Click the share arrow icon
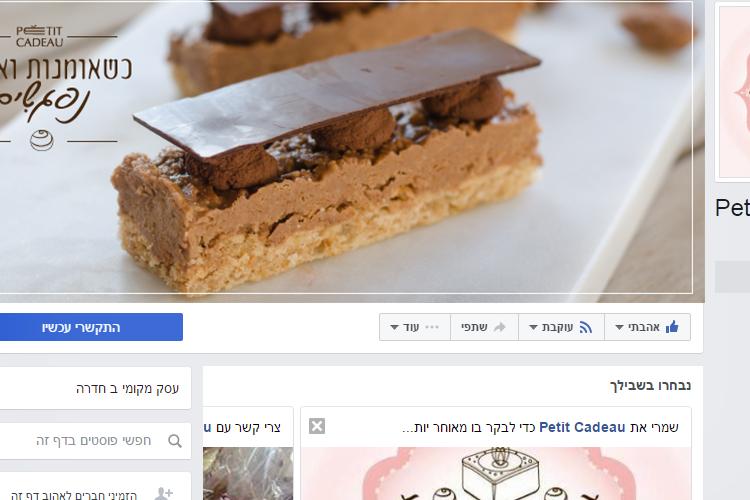The width and height of the screenshot is (750, 500). point(499,327)
